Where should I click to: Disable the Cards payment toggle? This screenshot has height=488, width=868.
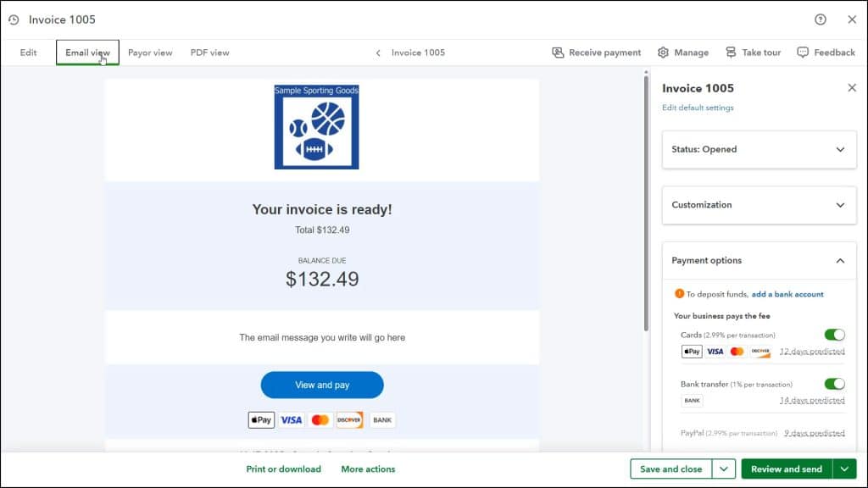click(x=834, y=335)
